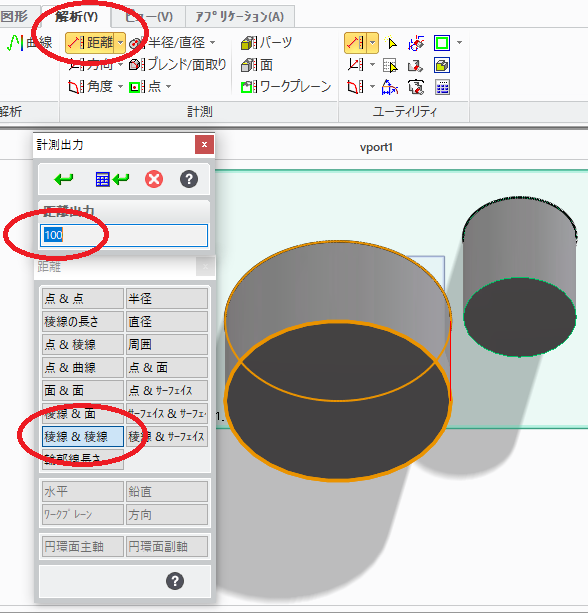588x613 pixels.
Task: Choose 点 & 曲線 option
Action: (82, 367)
